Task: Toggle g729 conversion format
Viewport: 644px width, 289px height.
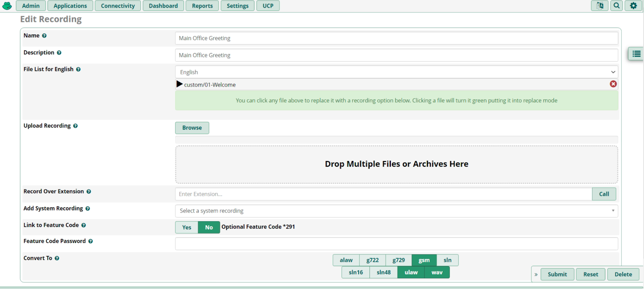Action: (399, 260)
